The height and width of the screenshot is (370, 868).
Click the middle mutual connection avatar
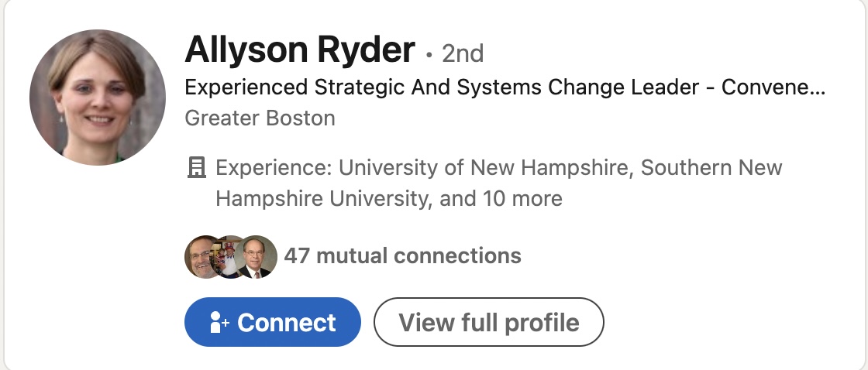coord(231,256)
